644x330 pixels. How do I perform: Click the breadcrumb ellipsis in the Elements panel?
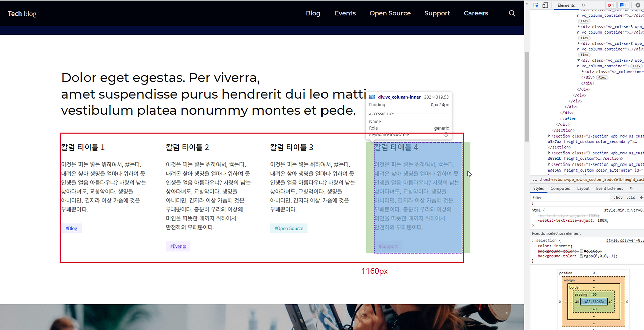click(535, 179)
